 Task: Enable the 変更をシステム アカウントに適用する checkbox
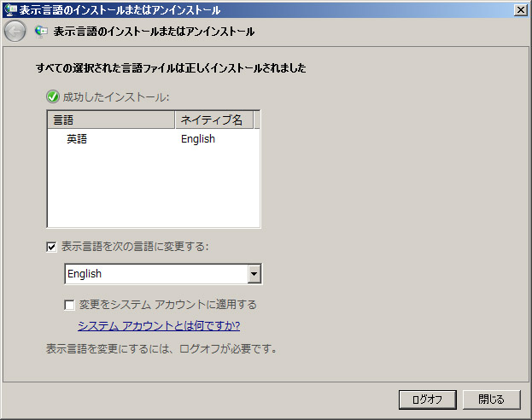click(x=70, y=305)
